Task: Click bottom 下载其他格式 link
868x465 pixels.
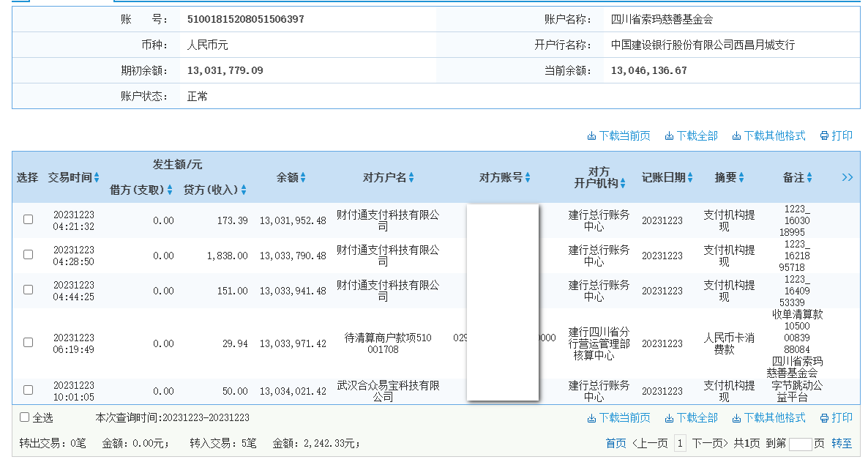Action: (768, 418)
